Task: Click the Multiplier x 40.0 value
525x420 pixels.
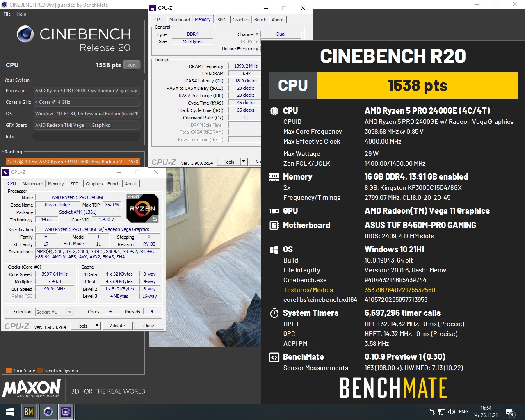Action: point(55,282)
